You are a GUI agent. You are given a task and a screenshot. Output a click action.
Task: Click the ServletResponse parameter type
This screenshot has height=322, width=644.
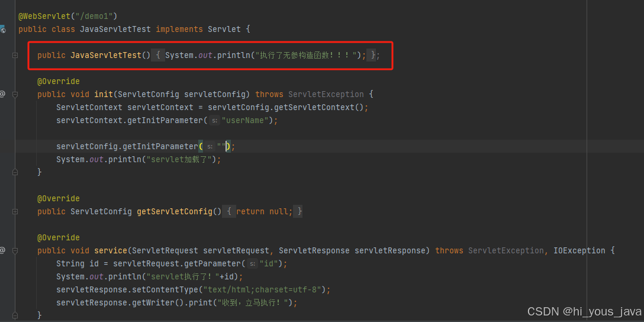pos(314,250)
